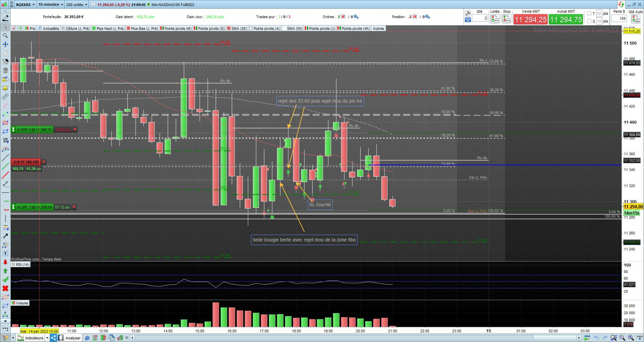644x342 pixels.
Task: Enable the S stop-loss checkbox
Action: 589,21
